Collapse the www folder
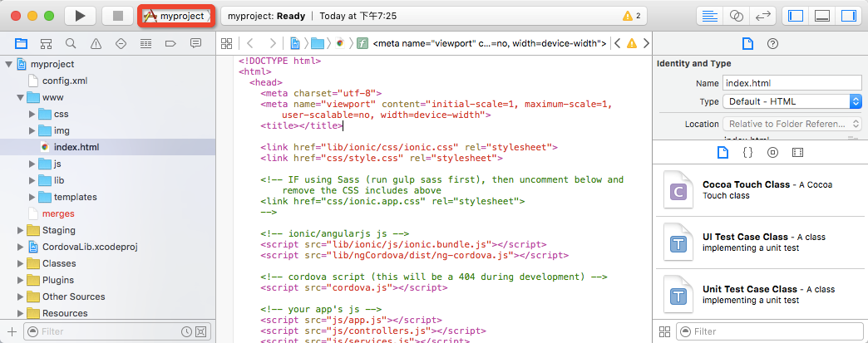Viewport: 868px width, 343px height. tap(21, 97)
